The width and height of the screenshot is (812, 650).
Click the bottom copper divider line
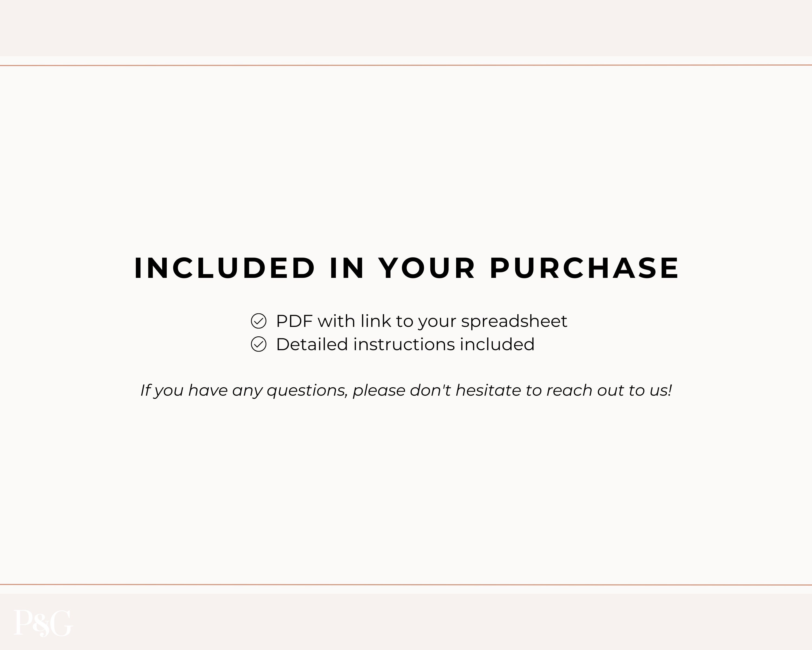(406, 585)
